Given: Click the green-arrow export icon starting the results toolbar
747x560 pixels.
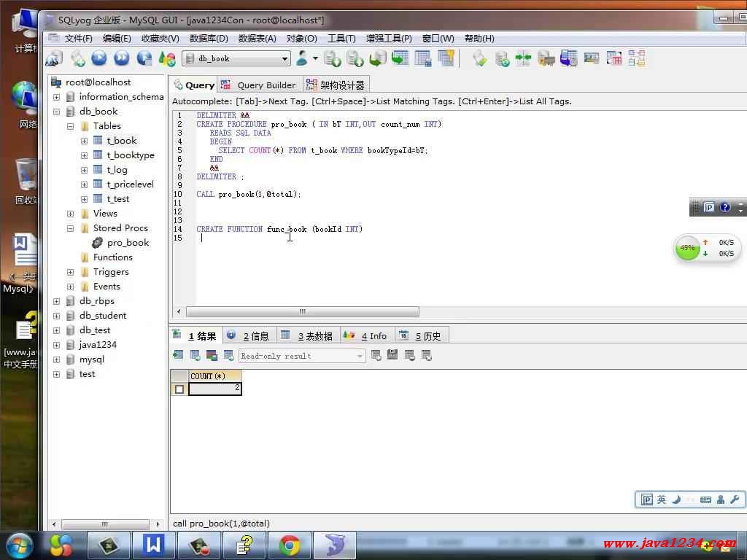Looking at the screenshot, I should pos(178,355).
